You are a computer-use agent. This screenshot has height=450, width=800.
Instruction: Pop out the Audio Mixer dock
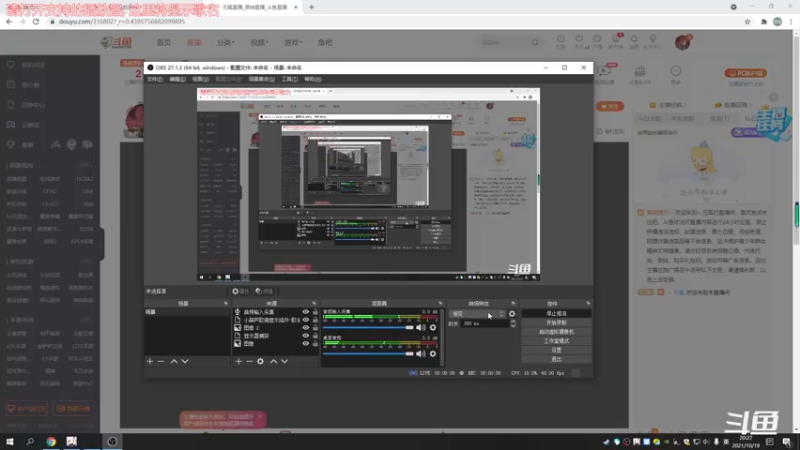pos(440,304)
